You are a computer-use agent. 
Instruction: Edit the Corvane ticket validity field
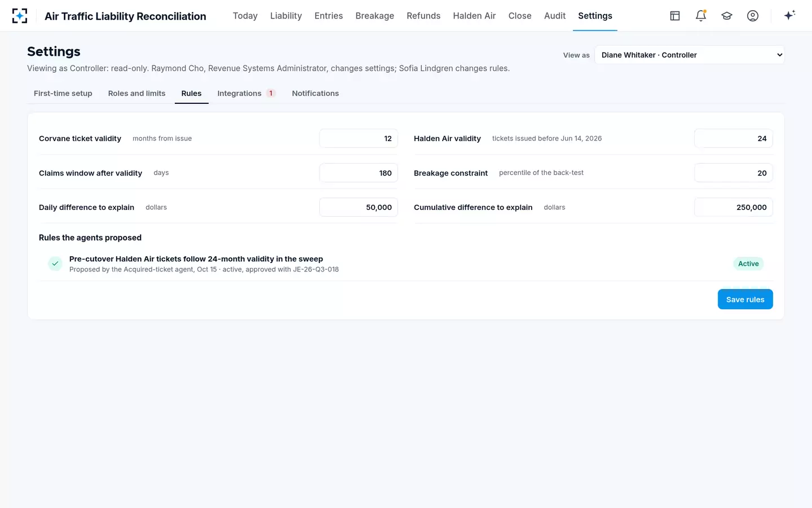tap(359, 138)
